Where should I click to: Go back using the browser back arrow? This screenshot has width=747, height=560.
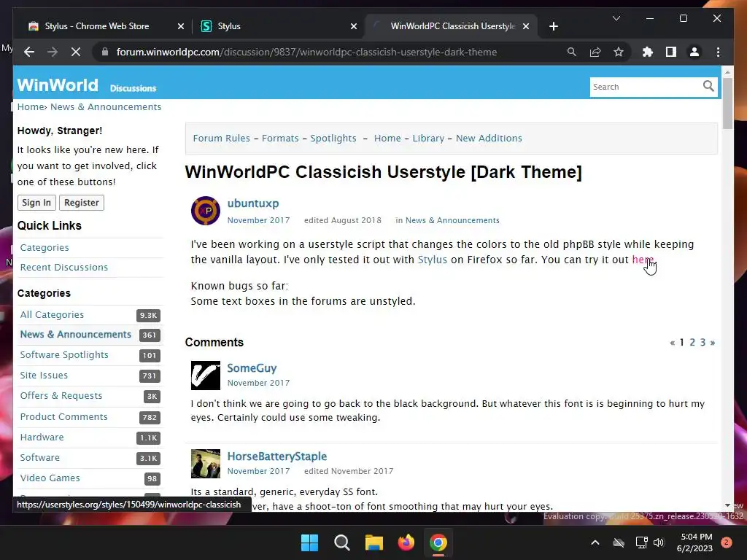(x=29, y=52)
